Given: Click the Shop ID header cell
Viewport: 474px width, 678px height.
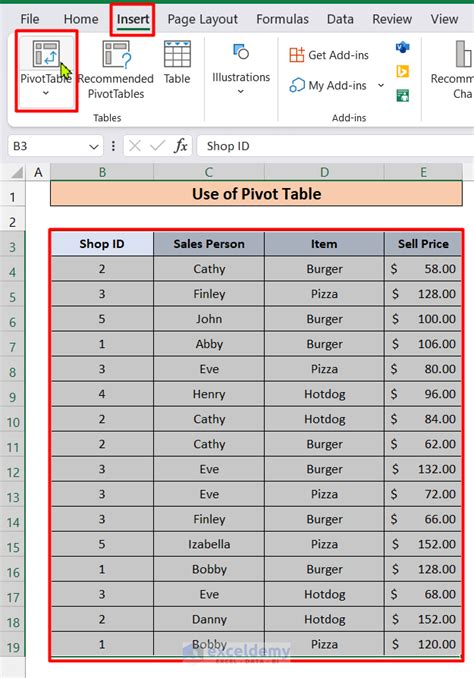Looking at the screenshot, I should click(102, 244).
